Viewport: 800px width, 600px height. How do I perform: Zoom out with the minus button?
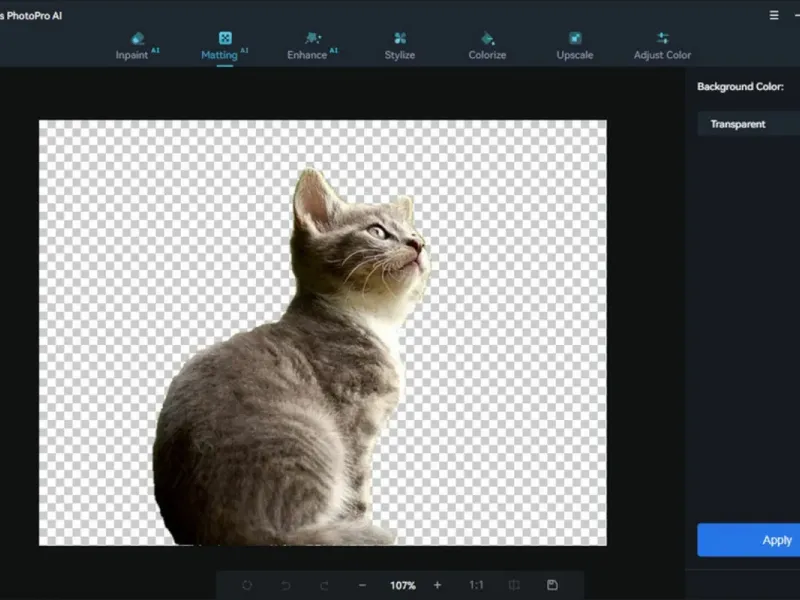point(362,585)
